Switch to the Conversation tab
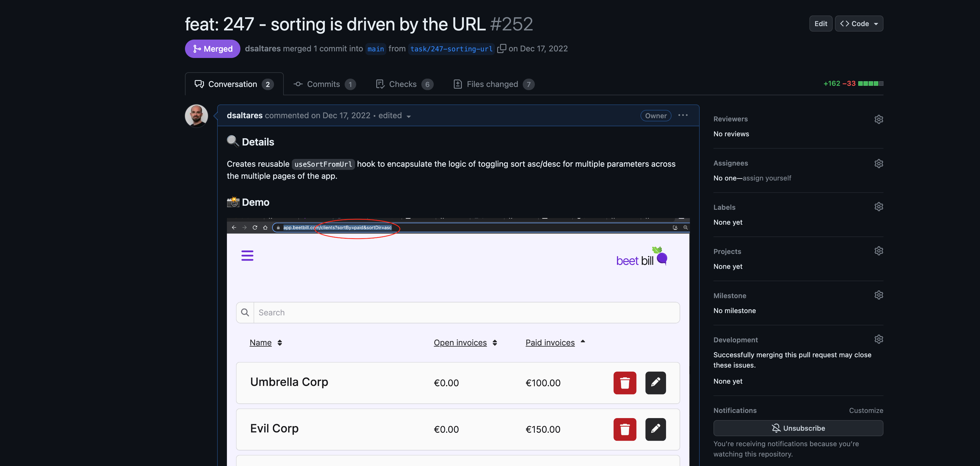Viewport: 980px width, 466px height. 234,84
